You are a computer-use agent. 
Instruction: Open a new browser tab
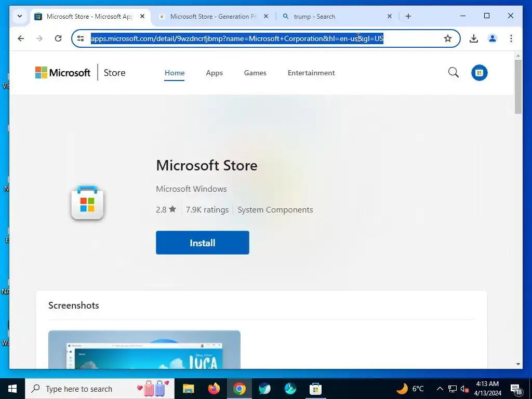coord(408,16)
